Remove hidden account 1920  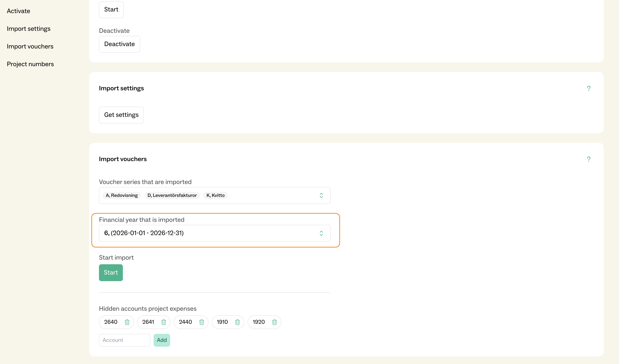(274, 322)
